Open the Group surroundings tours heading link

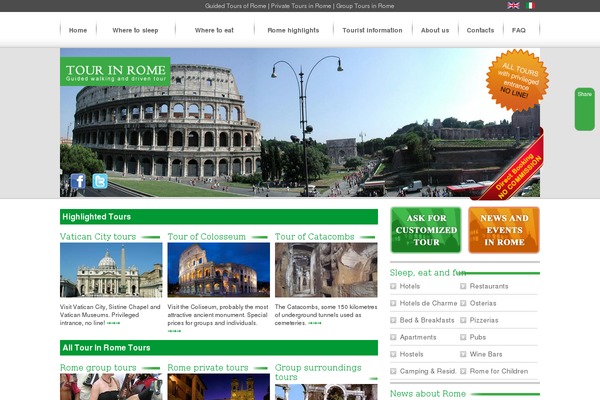(318, 372)
